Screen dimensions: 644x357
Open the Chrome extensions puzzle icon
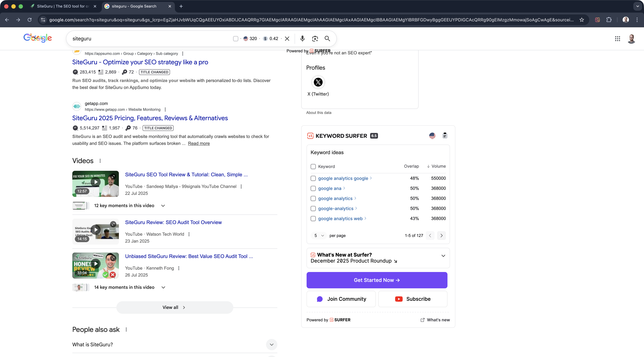[609, 20]
